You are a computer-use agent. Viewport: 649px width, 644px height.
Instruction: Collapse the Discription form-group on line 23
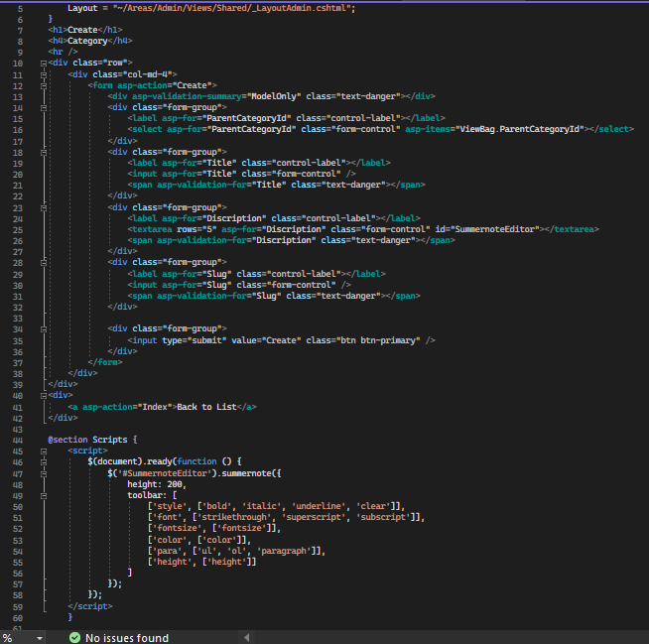coord(42,207)
